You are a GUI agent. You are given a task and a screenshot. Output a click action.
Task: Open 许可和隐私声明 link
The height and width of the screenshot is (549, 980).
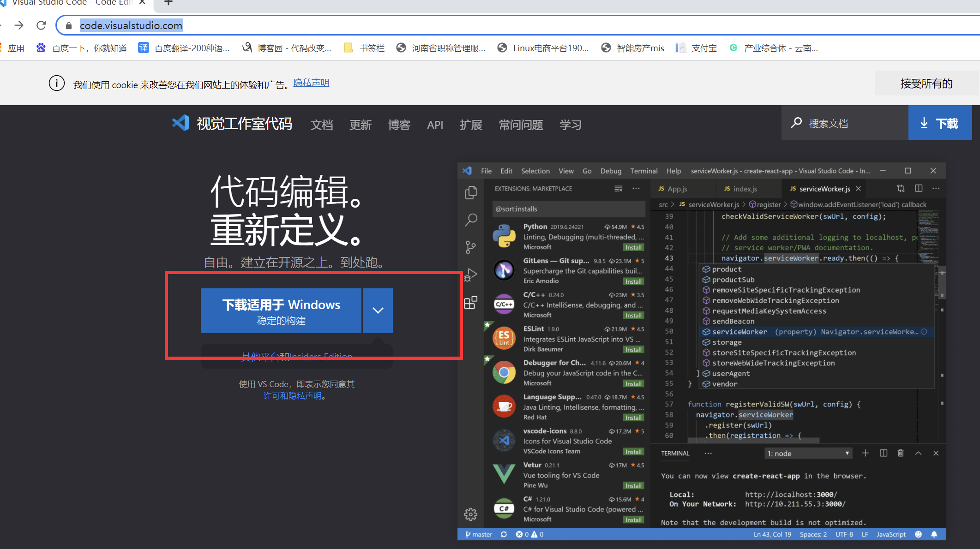click(293, 396)
